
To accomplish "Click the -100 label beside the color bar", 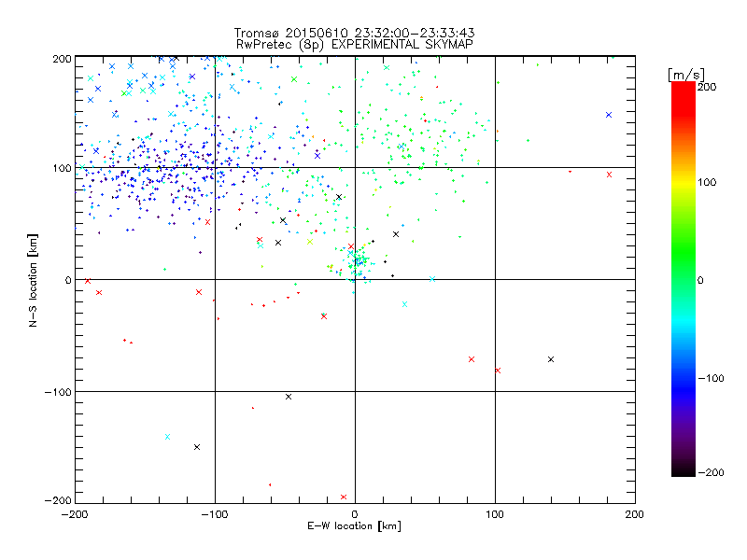I will pyautogui.click(x=711, y=378).
